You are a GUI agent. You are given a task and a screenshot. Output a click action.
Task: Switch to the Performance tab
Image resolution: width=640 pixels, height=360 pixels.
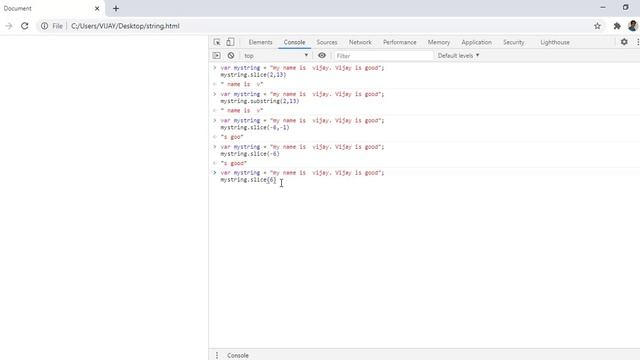click(x=400, y=42)
